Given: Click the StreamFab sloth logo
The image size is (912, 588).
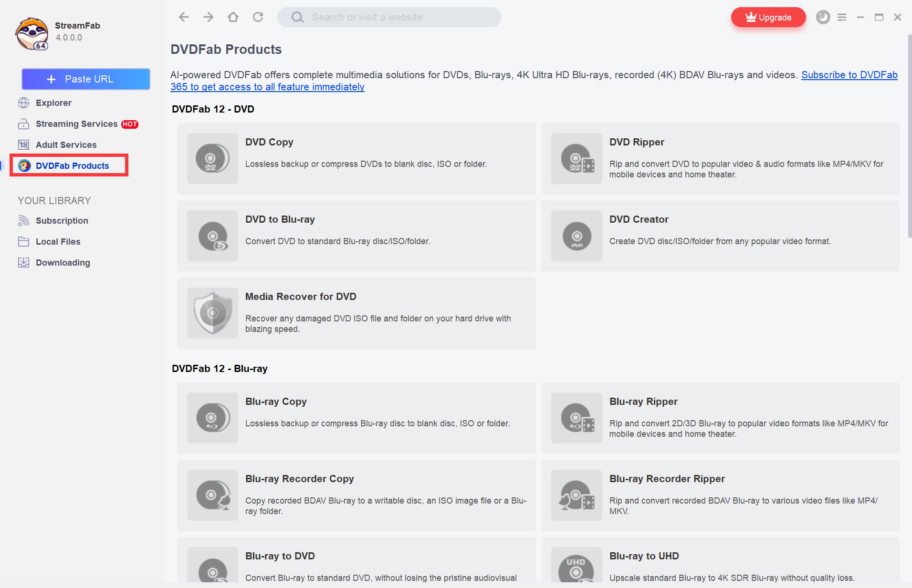Looking at the screenshot, I should pos(32,33).
